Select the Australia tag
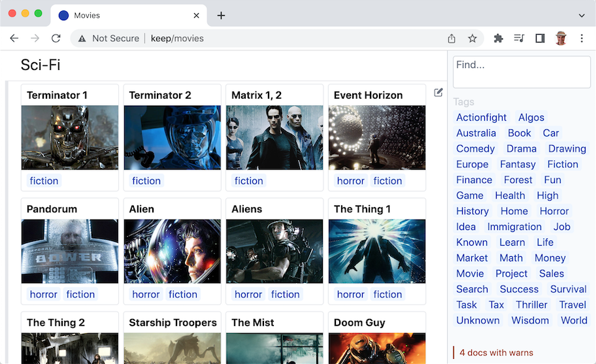Screen dimensions: 596x364 coord(476,133)
